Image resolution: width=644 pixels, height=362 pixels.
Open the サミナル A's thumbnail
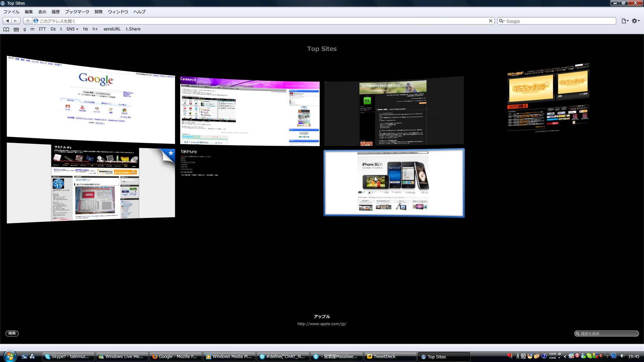[x=91, y=183]
